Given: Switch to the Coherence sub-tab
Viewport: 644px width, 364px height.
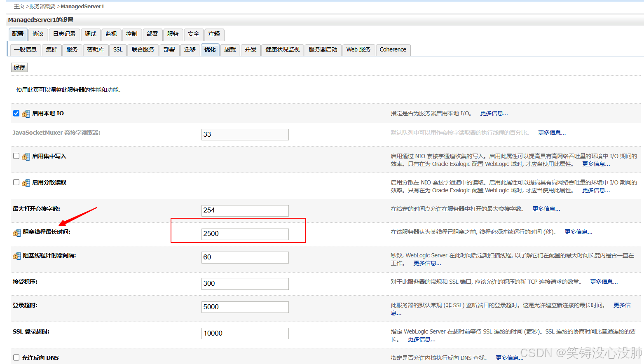Looking at the screenshot, I should (x=393, y=49).
